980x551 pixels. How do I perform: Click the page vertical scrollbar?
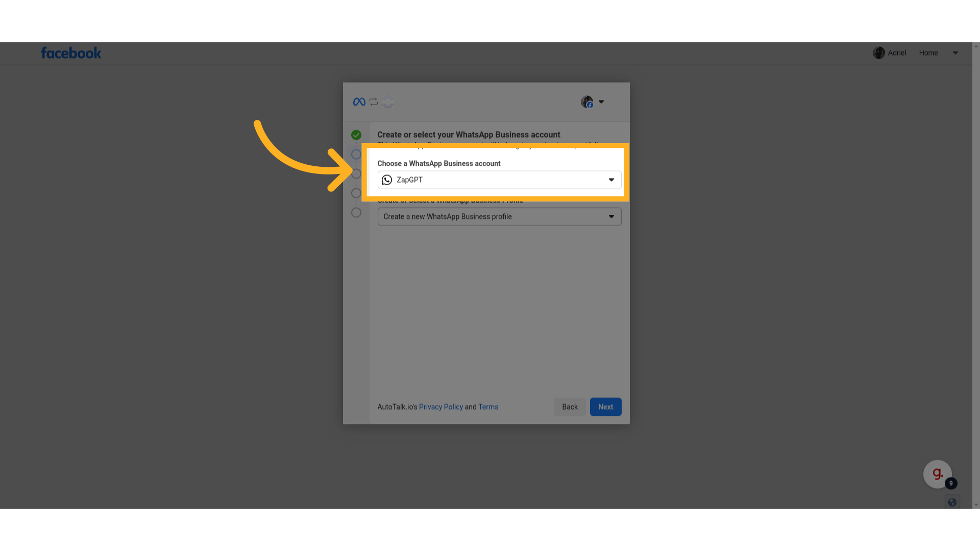[976, 275]
